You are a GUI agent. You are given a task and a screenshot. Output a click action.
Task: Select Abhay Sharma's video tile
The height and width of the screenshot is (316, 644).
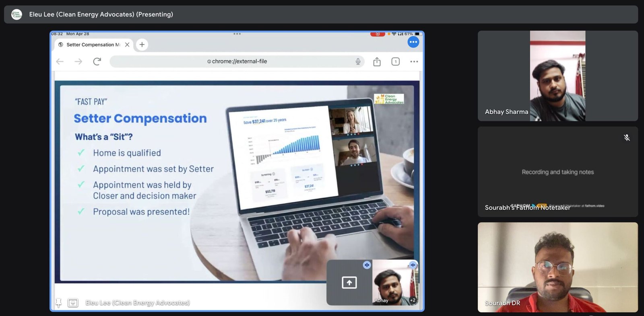click(557, 76)
